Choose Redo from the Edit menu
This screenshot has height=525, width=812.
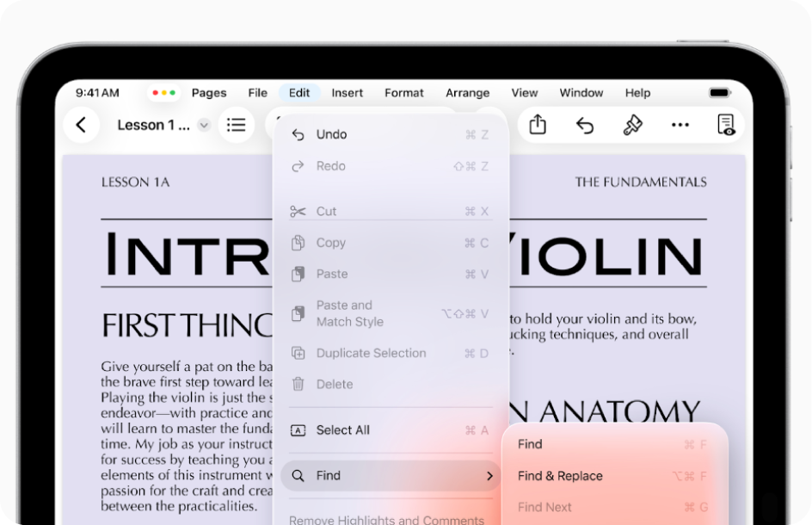click(391, 166)
